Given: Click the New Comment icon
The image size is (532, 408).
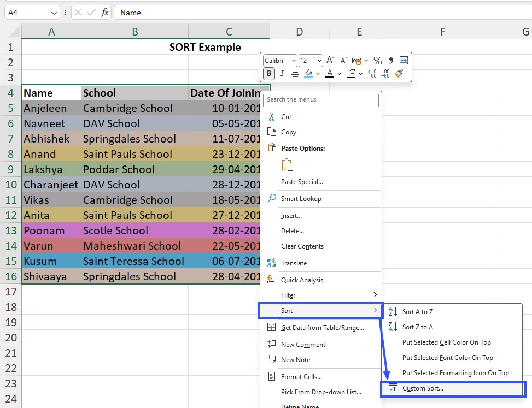Looking at the screenshot, I should click(271, 344).
